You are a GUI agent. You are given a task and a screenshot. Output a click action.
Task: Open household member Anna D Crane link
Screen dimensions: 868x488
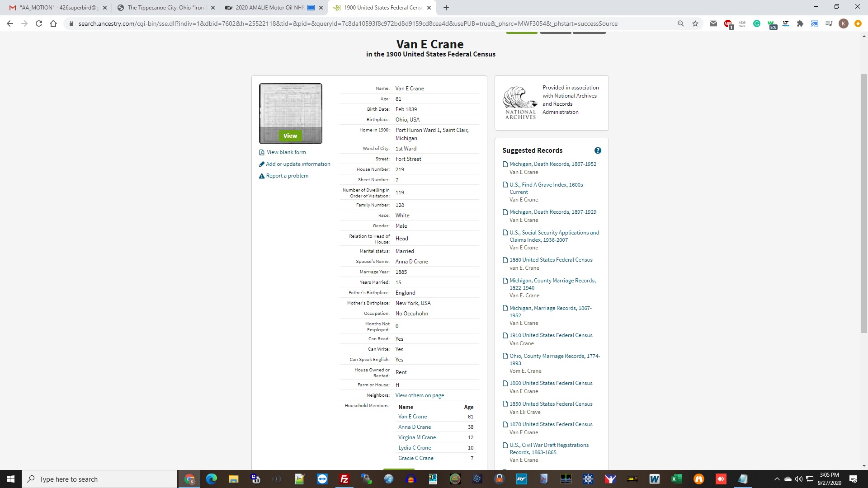coord(415,427)
